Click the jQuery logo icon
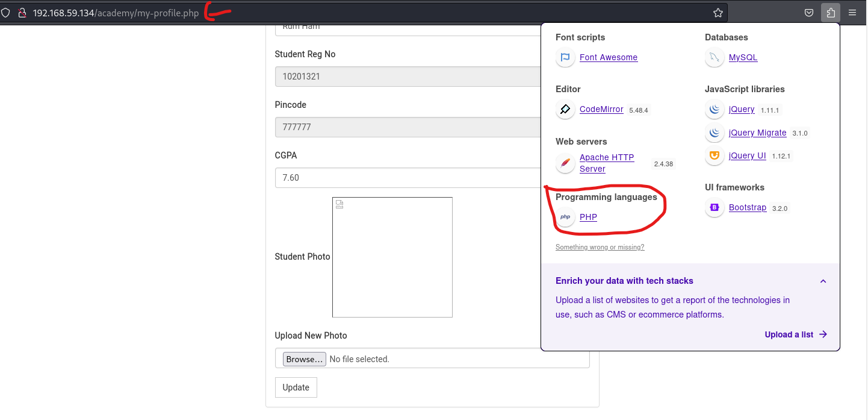Screen dimensions: 868x420 click(715, 110)
